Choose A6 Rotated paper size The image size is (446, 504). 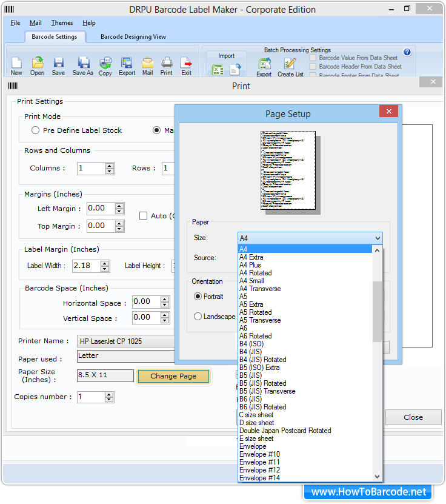305,336
